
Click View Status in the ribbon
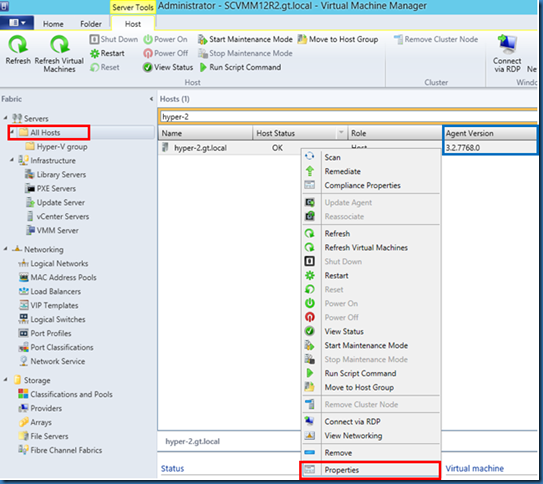[x=168, y=67]
